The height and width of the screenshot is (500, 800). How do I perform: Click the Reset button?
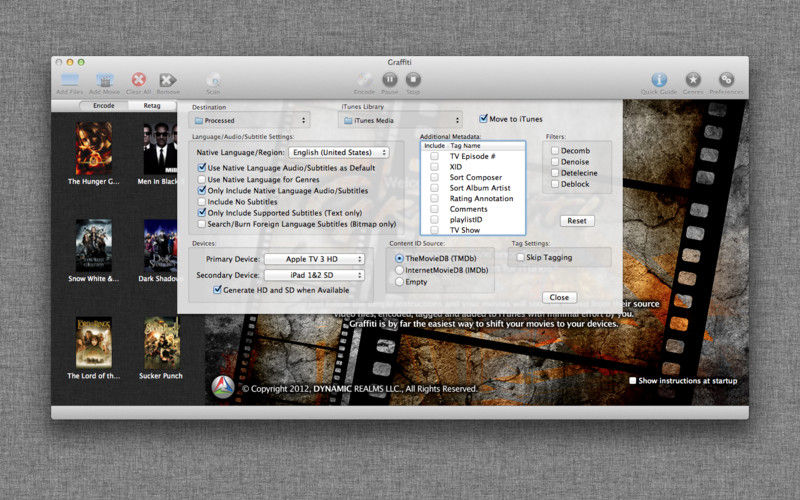tap(577, 221)
